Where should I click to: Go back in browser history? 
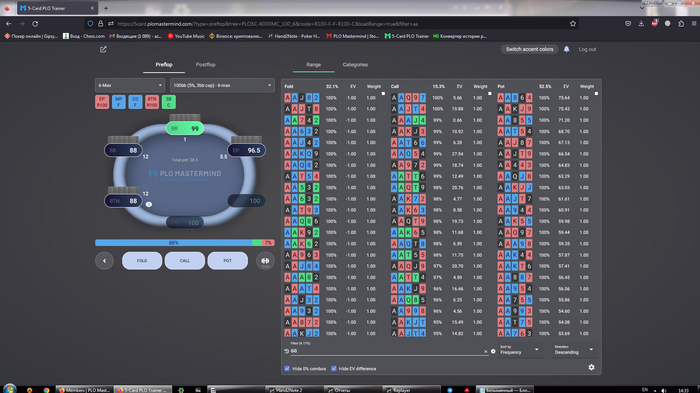pos(8,24)
